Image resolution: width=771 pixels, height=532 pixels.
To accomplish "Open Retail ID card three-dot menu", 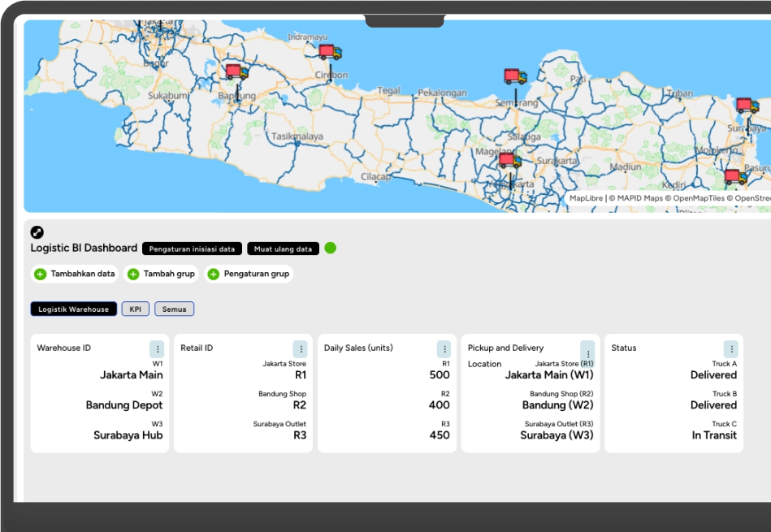I will pos(300,349).
